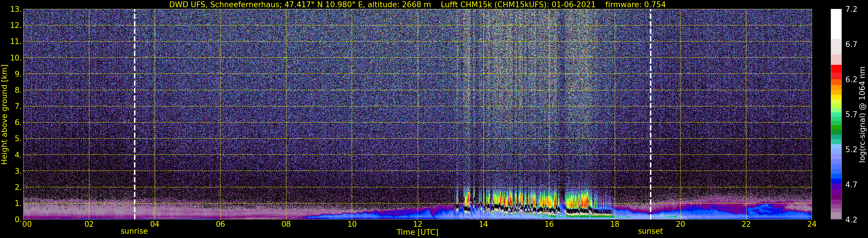This screenshot has width=868, height=238.
Task: Click the "3." height axis tick label
Action: coord(18,171)
